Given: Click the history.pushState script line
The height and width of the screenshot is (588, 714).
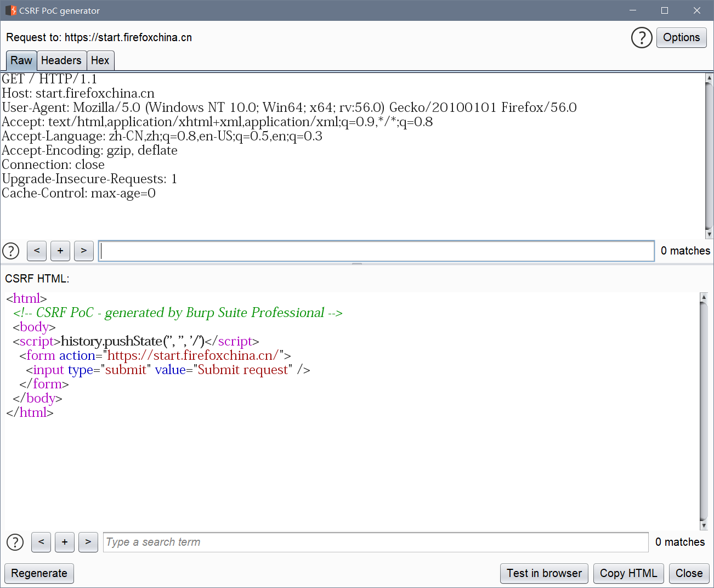Looking at the screenshot, I should (x=136, y=341).
